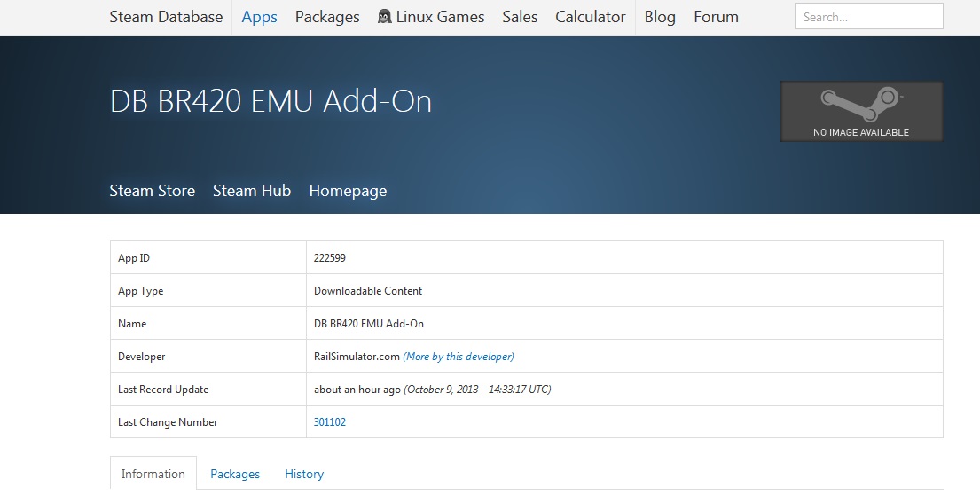Image resolution: width=980 pixels, height=504 pixels.
Task: Open the Forum link
Action: tap(716, 17)
